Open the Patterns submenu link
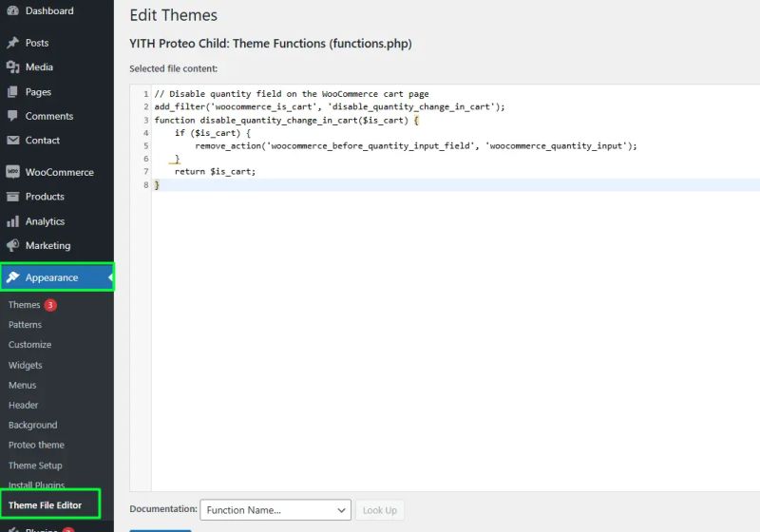Viewport: 760px width, 532px height. (25, 325)
